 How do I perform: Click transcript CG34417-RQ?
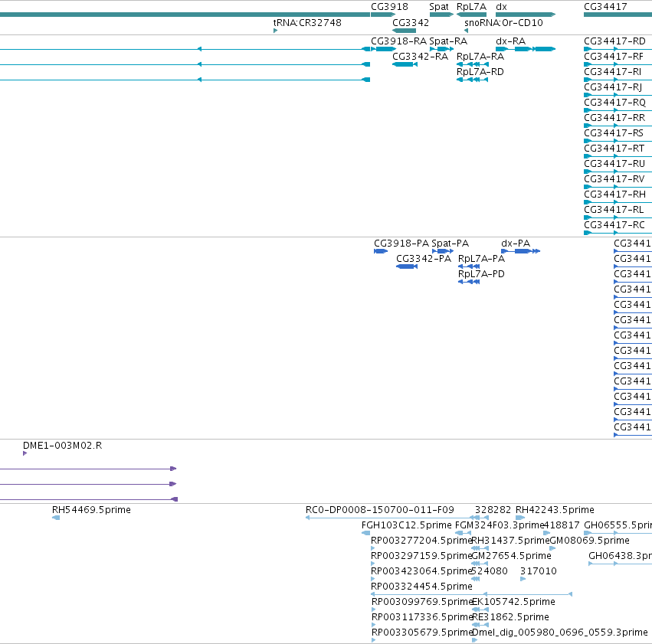[x=614, y=103]
